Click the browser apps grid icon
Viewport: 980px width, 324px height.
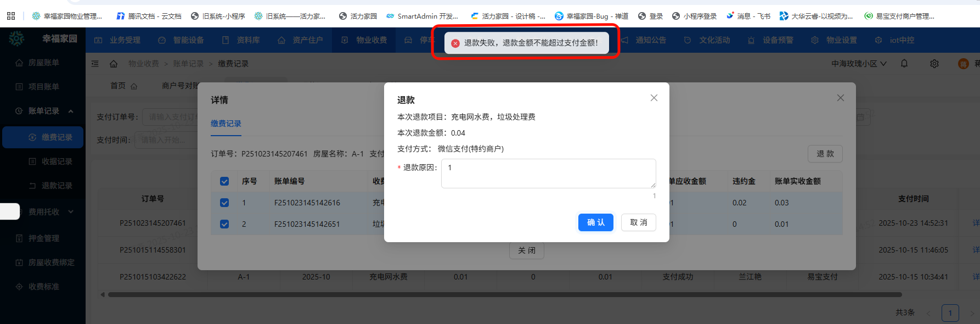point(11,16)
